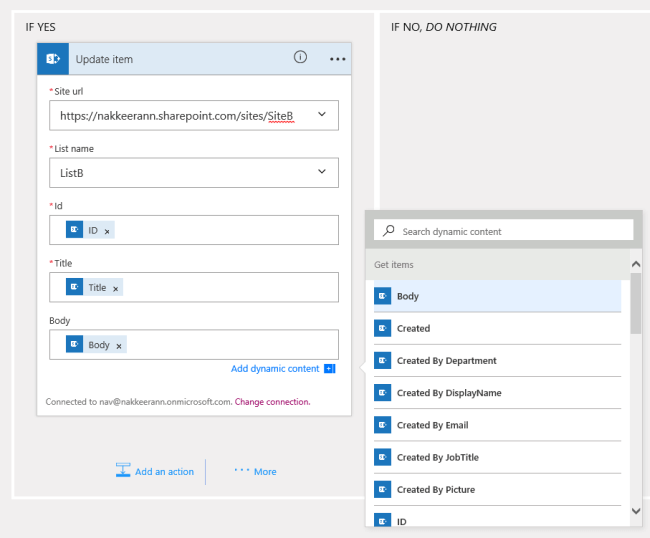This screenshot has width=650, height=538.
Task: Select Created By Email dynamic content
Action: coord(432,425)
